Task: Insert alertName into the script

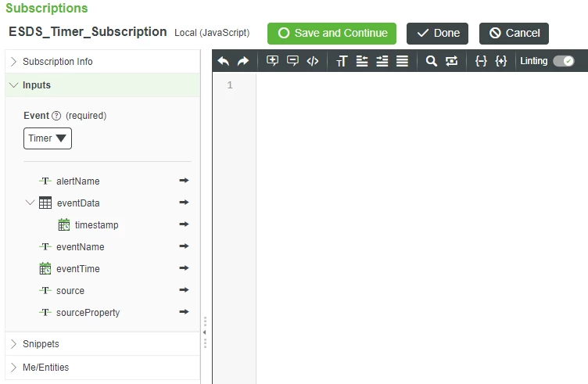Action: 184,181
